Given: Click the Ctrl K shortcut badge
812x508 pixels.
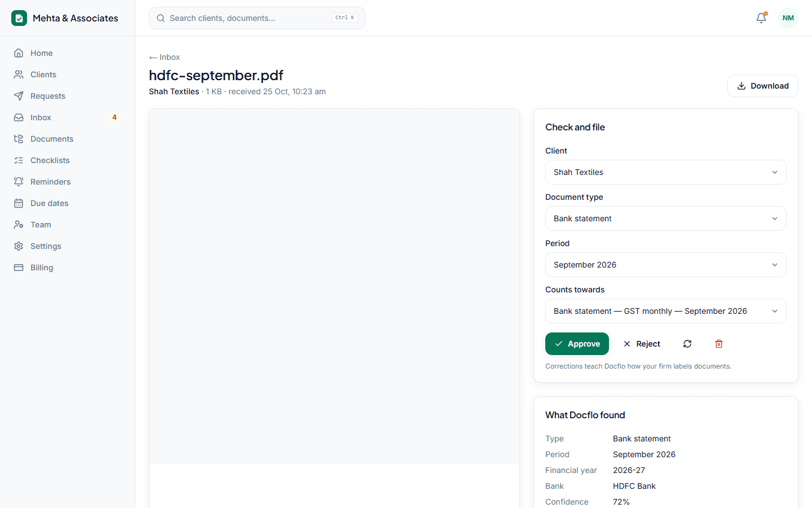Looking at the screenshot, I should tap(345, 17).
